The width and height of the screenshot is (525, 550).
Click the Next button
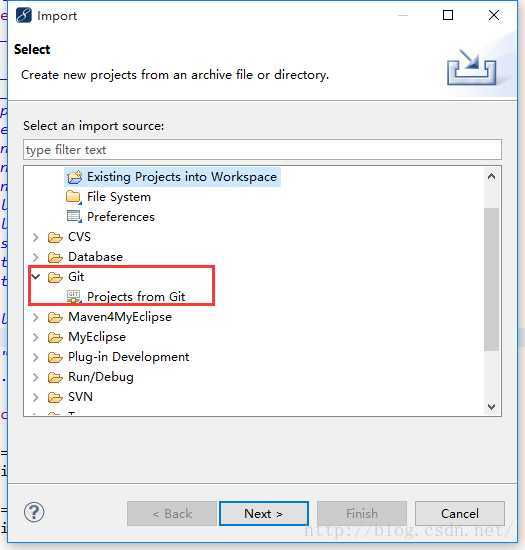click(x=264, y=514)
